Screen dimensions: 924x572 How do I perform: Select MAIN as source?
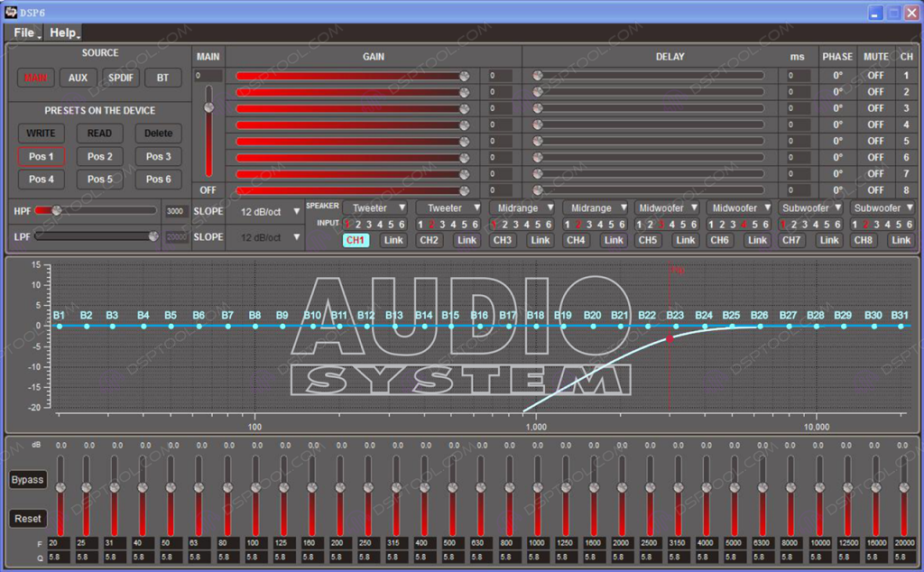[35, 78]
